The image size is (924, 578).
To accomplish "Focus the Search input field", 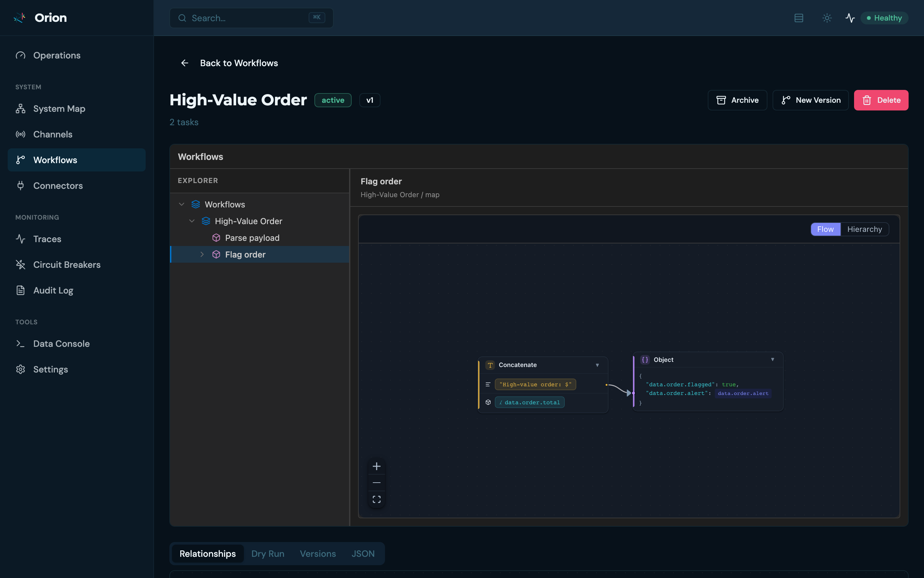I will pos(251,18).
